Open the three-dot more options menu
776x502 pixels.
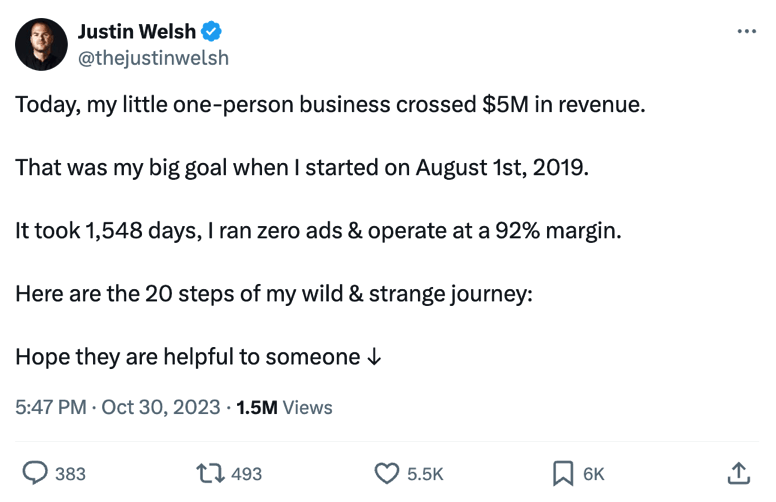pyautogui.click(x=745, y=32)
